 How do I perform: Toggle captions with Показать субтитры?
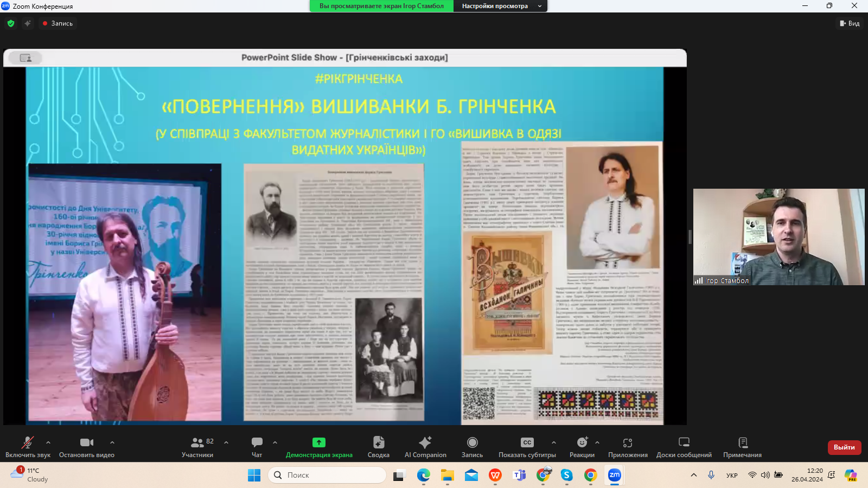point(527,447)
